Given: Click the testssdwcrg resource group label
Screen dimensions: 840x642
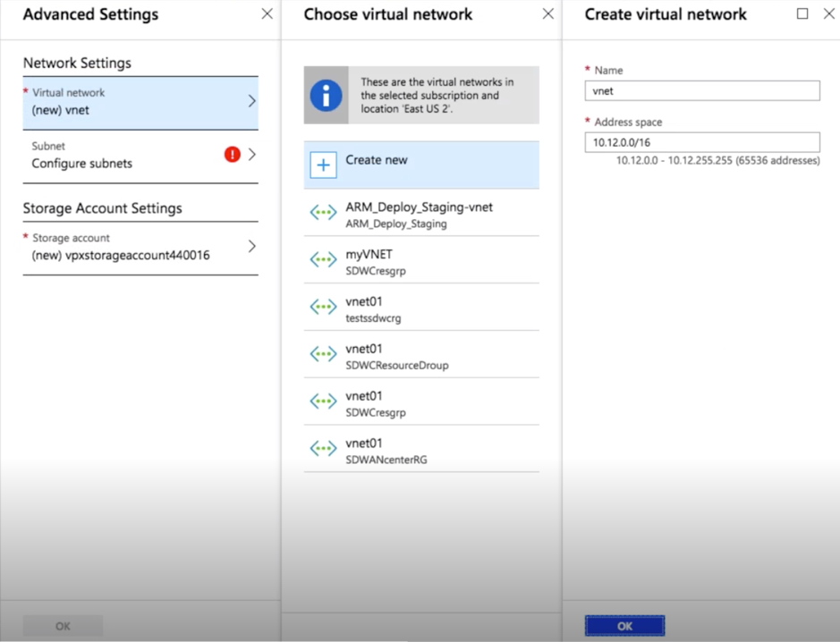Looking at the screenshot, I should pyautogui.click(x=373, y=318).
